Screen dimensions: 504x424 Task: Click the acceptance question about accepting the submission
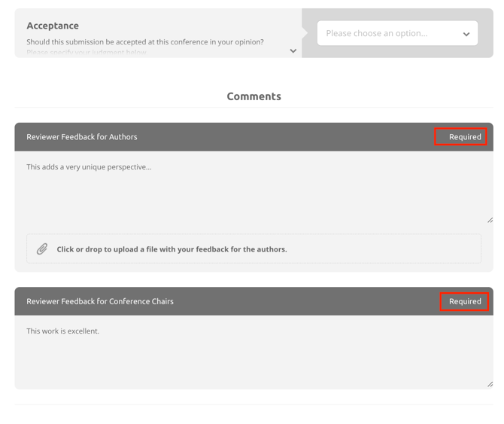[x=145, y=42]
